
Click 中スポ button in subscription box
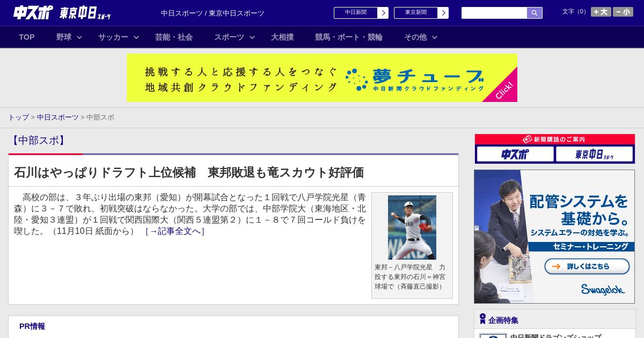[515, 155]
